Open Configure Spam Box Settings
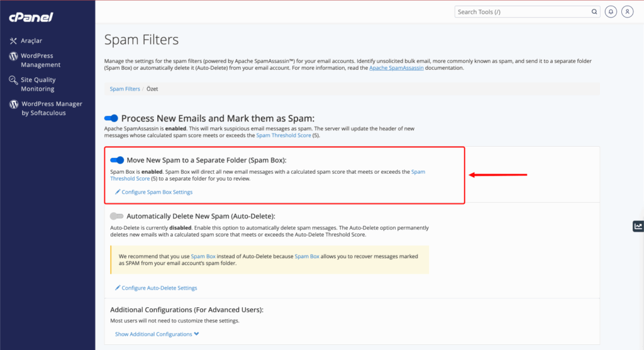The height and width of the screenshot is (350, 644). [x=153, y=192]
